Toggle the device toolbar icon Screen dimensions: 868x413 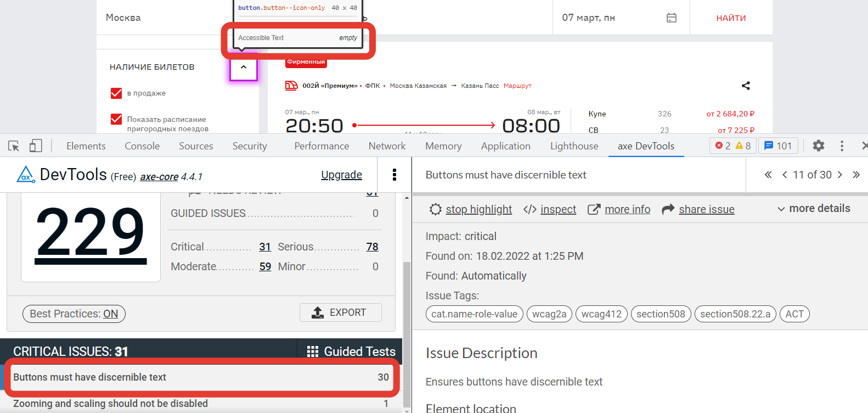[x=36, y=146]
